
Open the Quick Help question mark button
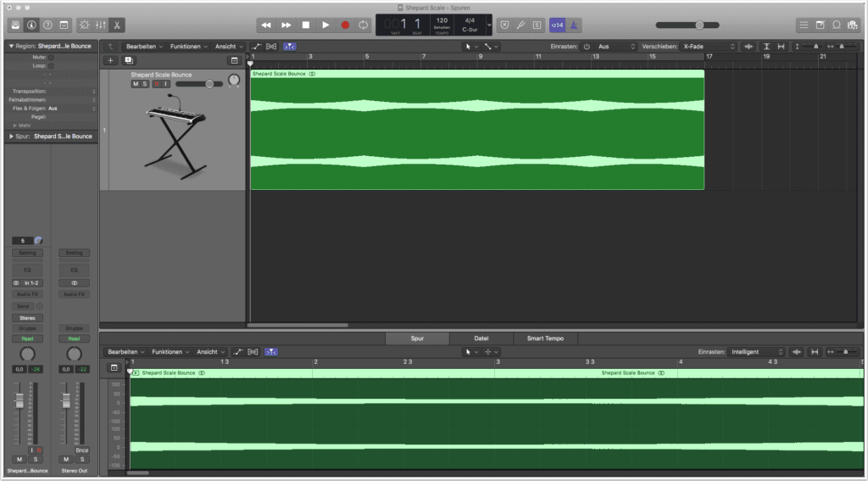(47, 25)
